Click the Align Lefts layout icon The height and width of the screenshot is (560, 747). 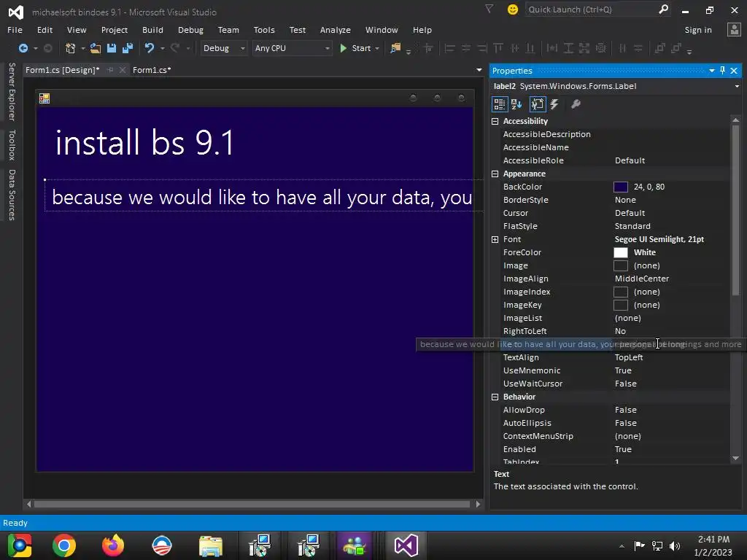pyautogui.click(x=449, y=48)
